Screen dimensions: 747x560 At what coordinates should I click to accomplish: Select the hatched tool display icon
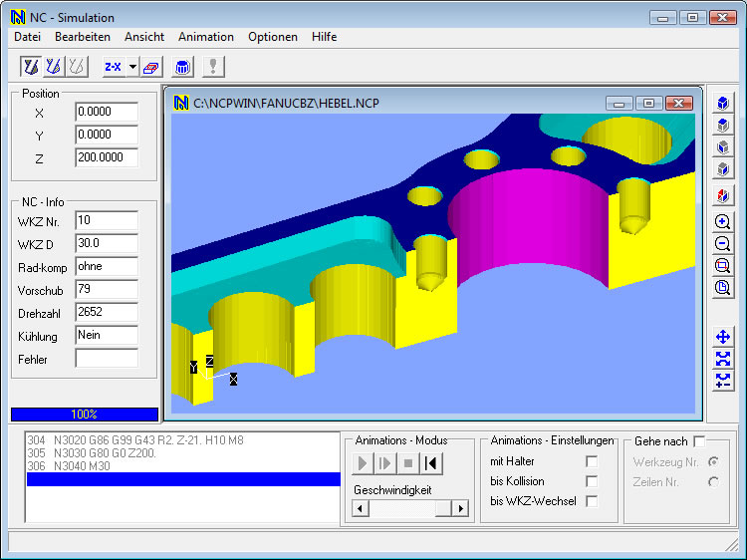point(54,67)
